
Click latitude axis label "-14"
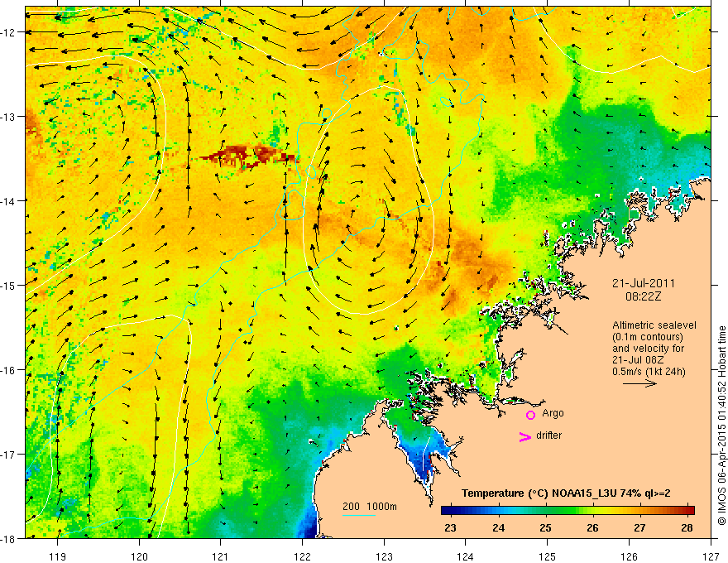tap(9, 201)
